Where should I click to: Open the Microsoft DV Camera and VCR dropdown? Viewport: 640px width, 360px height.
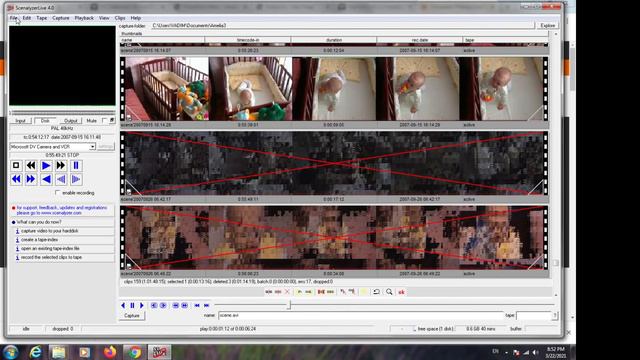point(92,147)
